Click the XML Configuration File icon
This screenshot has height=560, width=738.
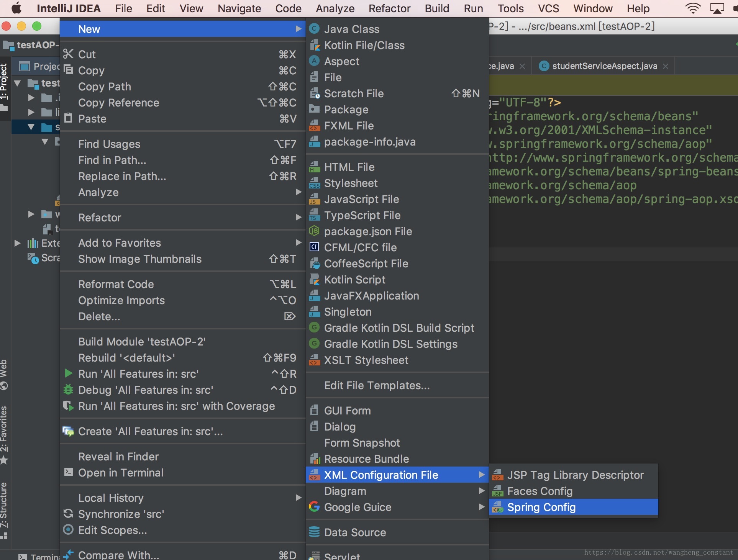click(315, 475)
